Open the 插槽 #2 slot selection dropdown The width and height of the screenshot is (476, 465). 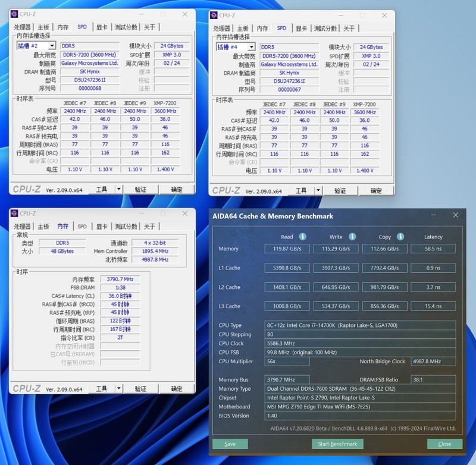52,45
